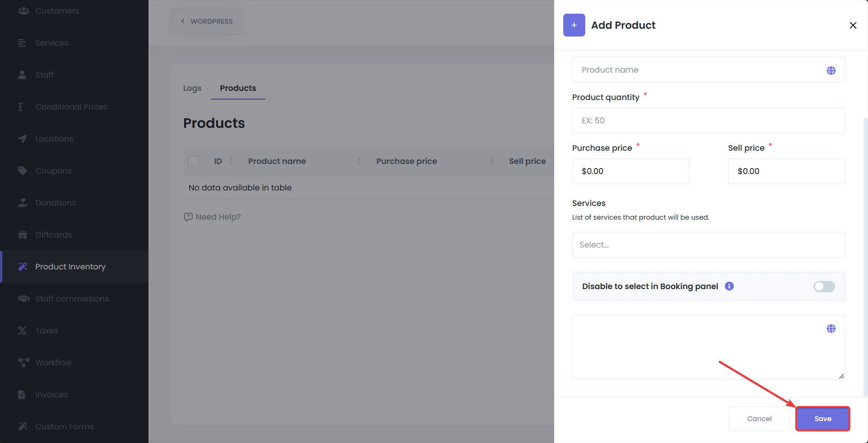Open the Staff commissions handshake icon
868x443 pixels.
tap(23, 299)
